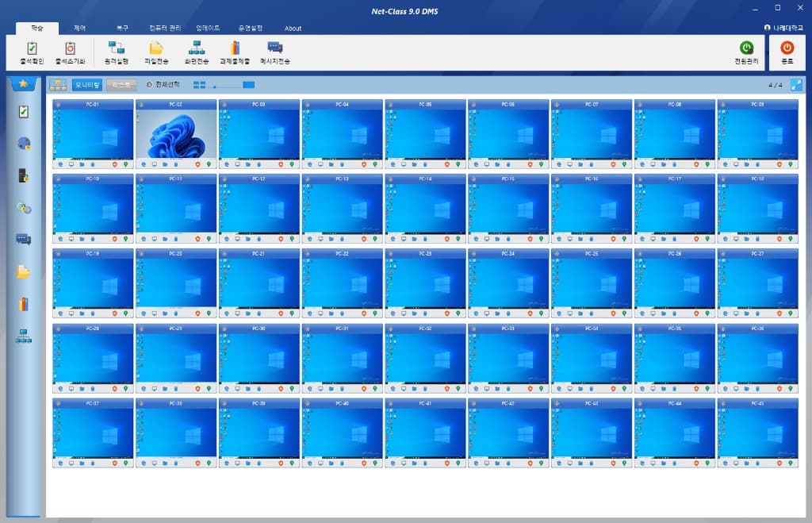Switch to 제어 tab
The height and width of the screenshot is (523, 812).
point(80,28)
